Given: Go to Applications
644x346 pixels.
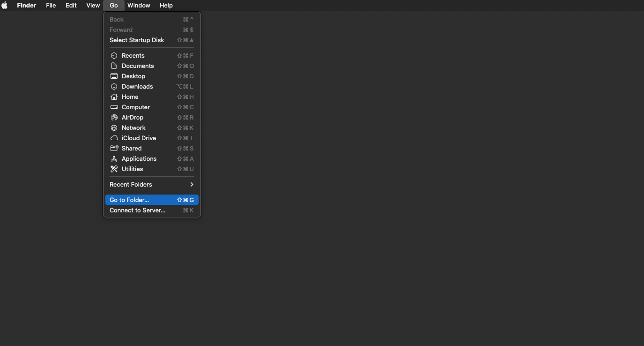Looking at the screenshot, I should [x=152, y=159].
